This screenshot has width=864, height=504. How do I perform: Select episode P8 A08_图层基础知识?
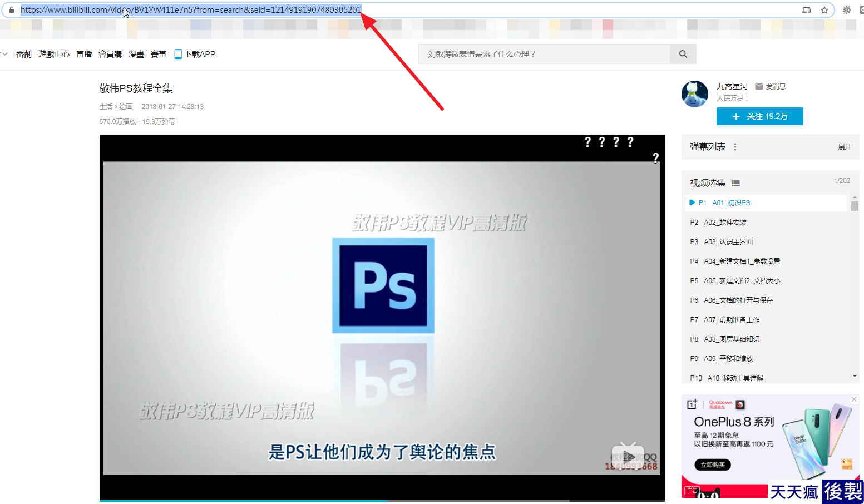coord(767,339)
